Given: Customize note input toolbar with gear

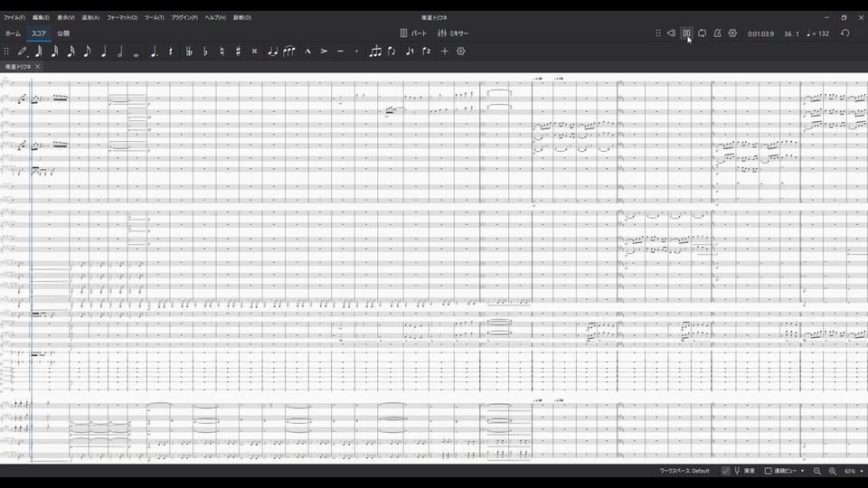Looking at the screenshot, I should [x=460, y=52].
